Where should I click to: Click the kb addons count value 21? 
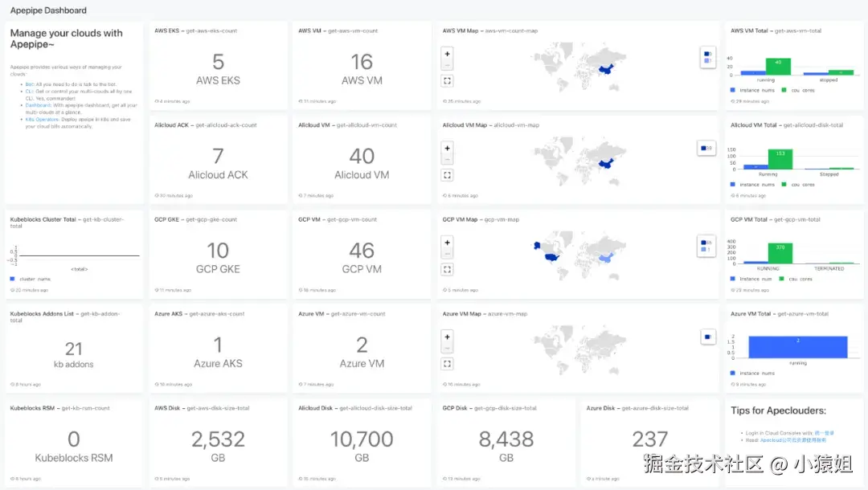point(74,349)
